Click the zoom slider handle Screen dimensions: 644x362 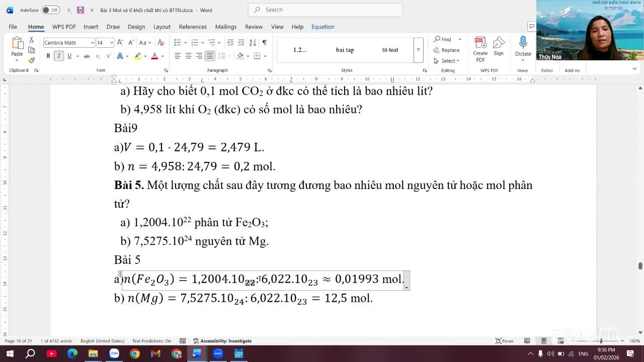(601, 341)
